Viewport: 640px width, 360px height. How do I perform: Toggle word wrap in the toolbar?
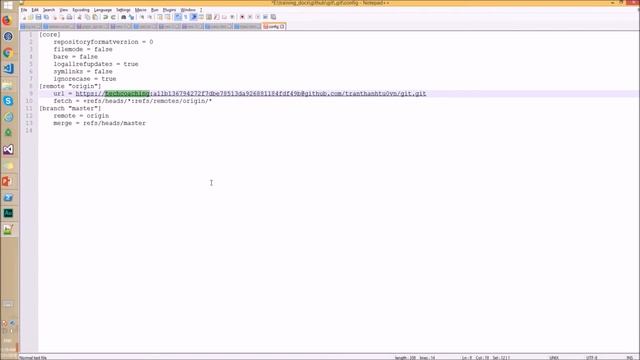click(178, 17)
